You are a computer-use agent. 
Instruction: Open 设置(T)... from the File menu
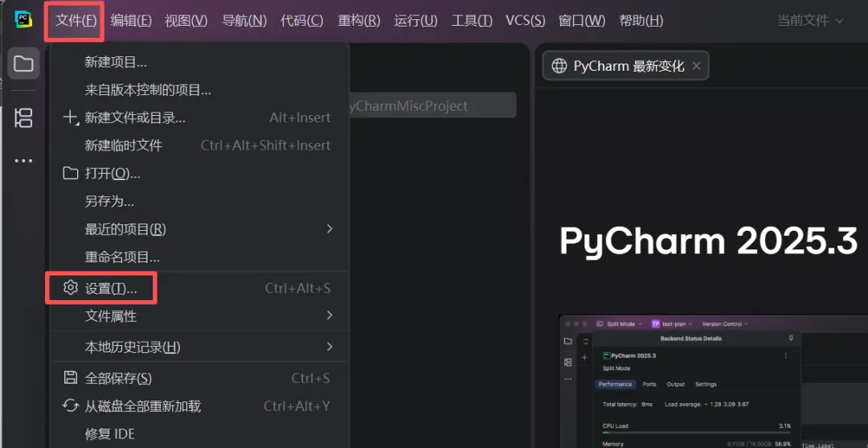point(199,288)
